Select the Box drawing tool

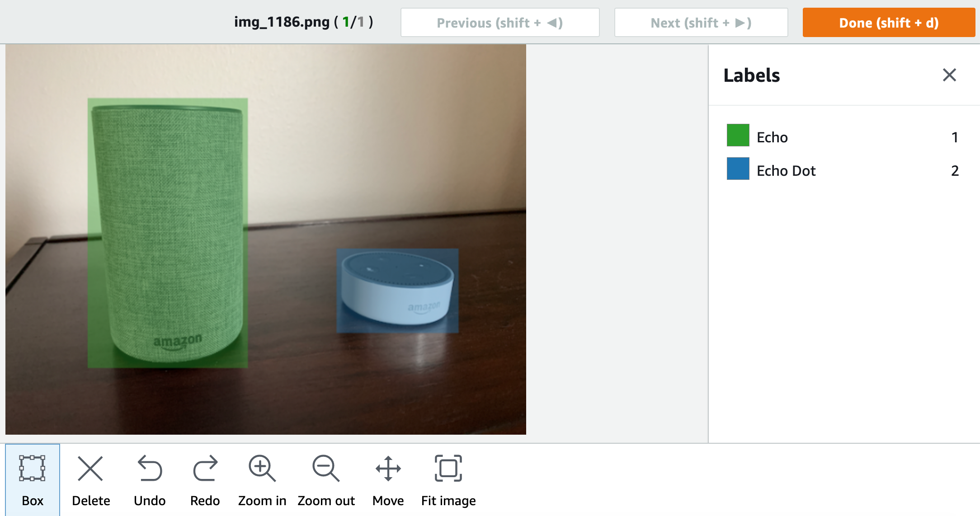tap(32, 479)
